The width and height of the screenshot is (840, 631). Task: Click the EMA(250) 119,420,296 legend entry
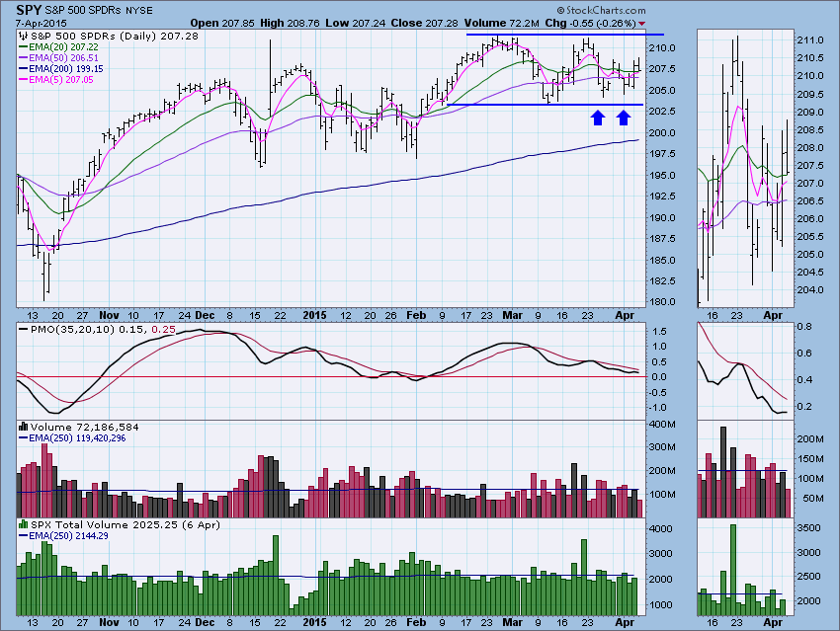point(77,437)
